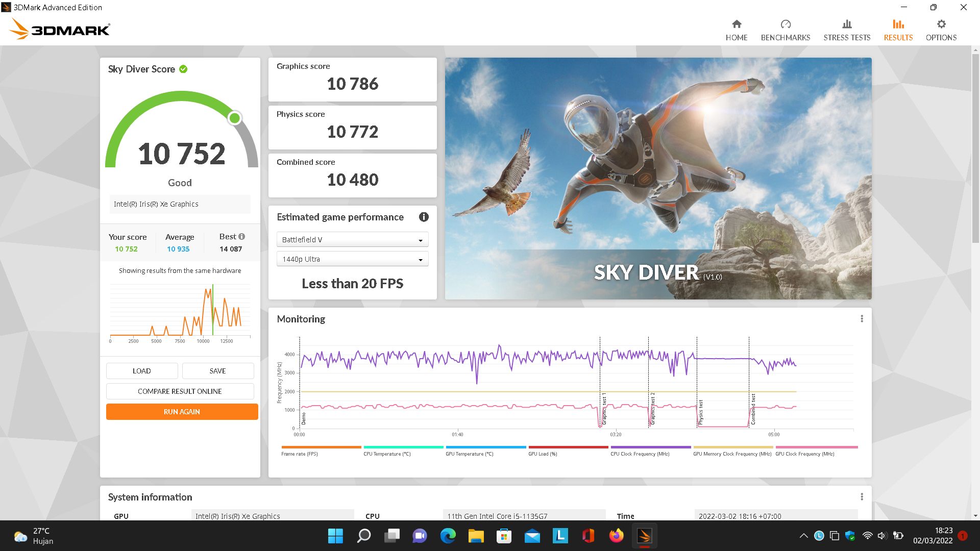
Task: Click the green validation checkmark icon
Action: click(x=183, y=69)
